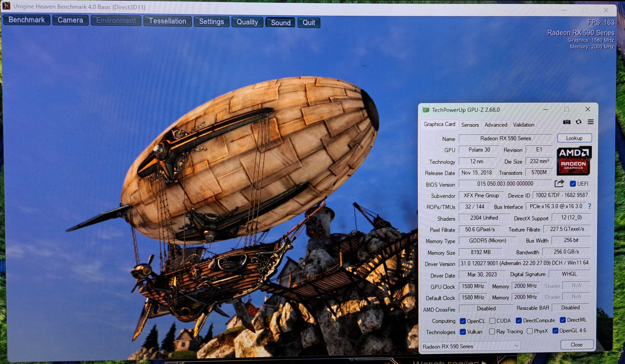This screenshot has width=625, height=364.
Task: Toggle the UEFI checkbox
Action: tap(572, 184)
